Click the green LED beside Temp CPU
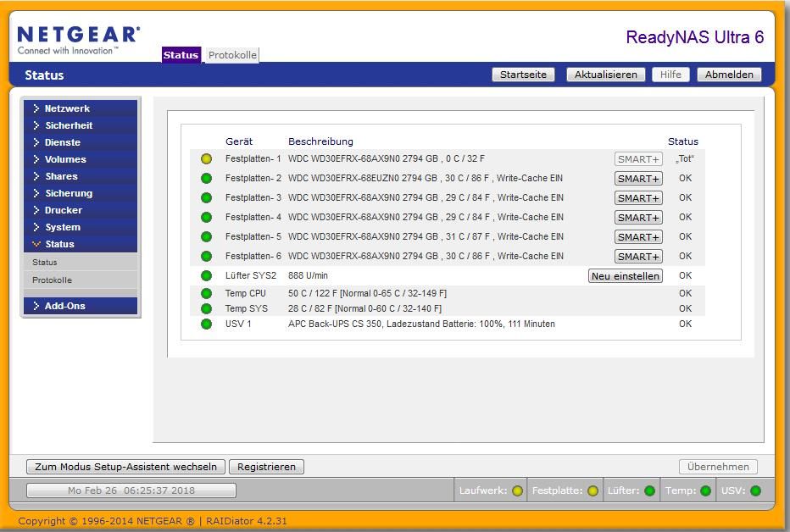 [x=206, y=294]
